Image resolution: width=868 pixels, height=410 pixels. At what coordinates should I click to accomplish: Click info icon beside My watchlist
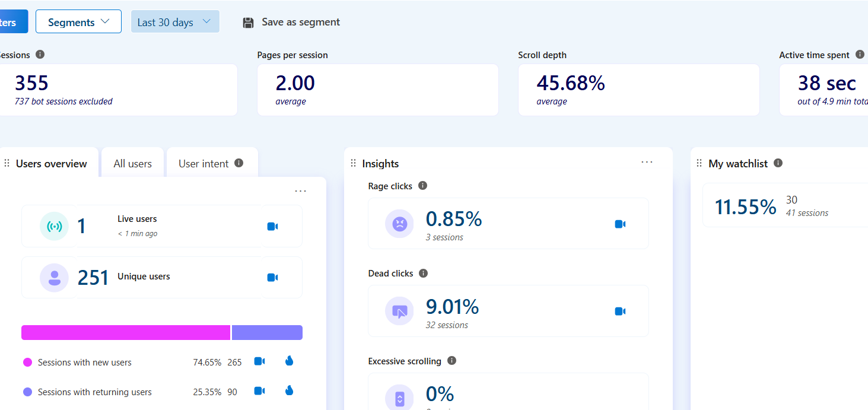point(778,163)
